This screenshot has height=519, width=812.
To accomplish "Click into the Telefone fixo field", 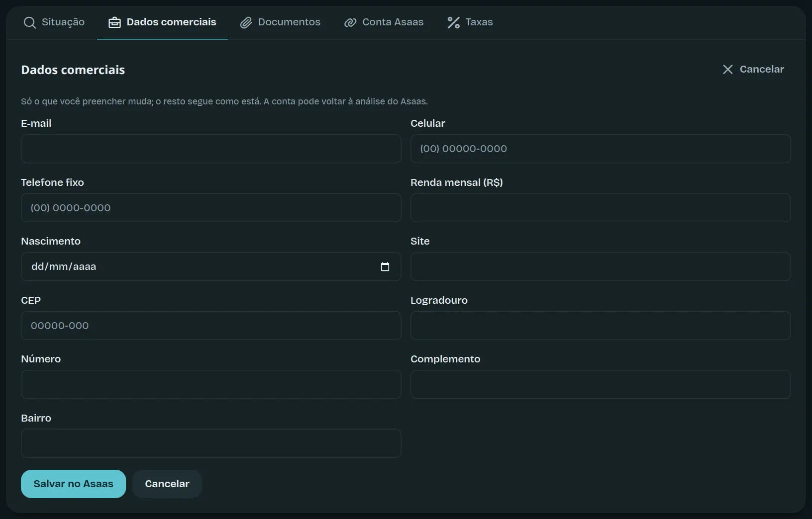I will coord(211,208).
